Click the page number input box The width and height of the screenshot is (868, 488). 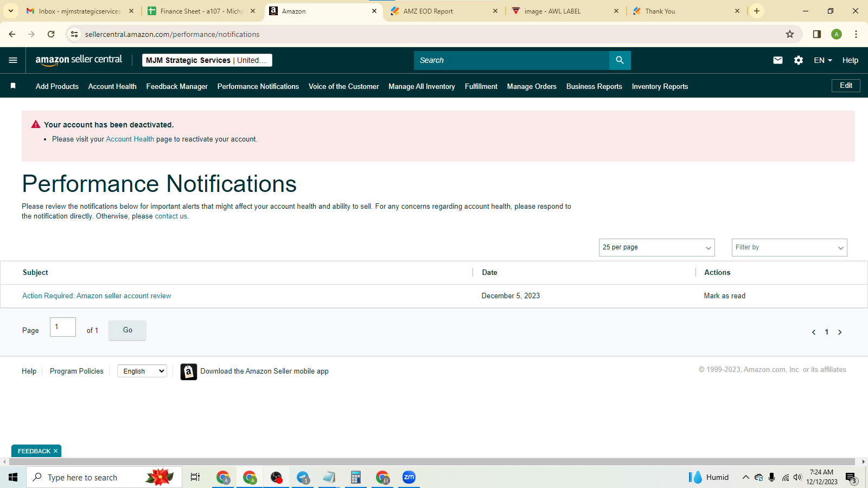click(x=63, y=327)
